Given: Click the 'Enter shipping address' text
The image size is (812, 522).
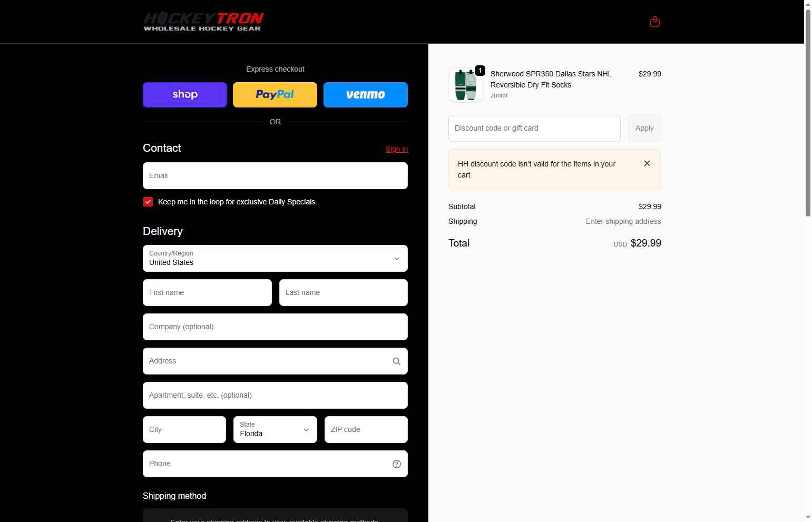Looking at the screenshot, I should pos(623,221).
